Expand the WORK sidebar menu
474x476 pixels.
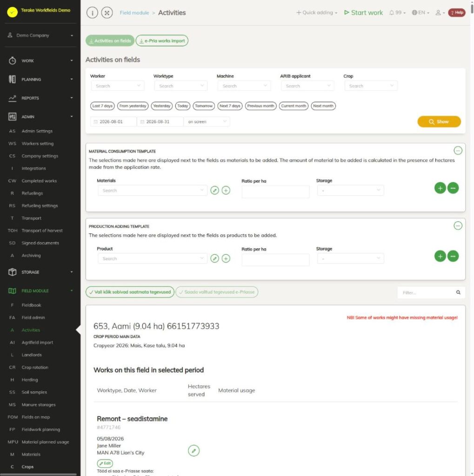40,61
